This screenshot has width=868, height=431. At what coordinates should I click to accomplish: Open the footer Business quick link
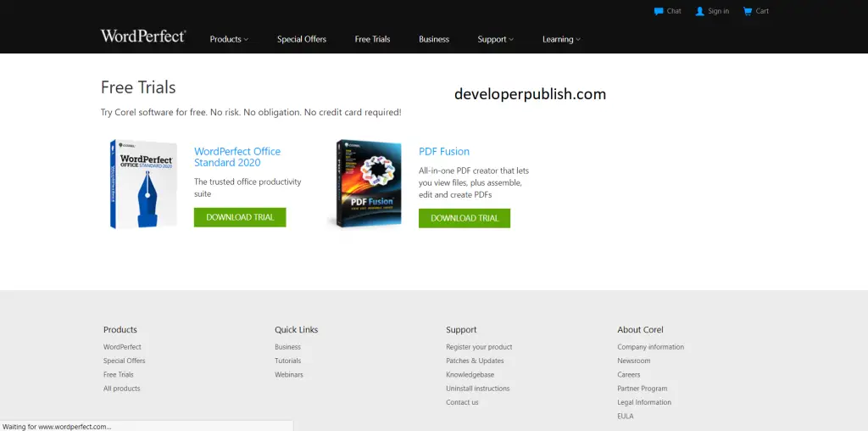click(288, 347)
